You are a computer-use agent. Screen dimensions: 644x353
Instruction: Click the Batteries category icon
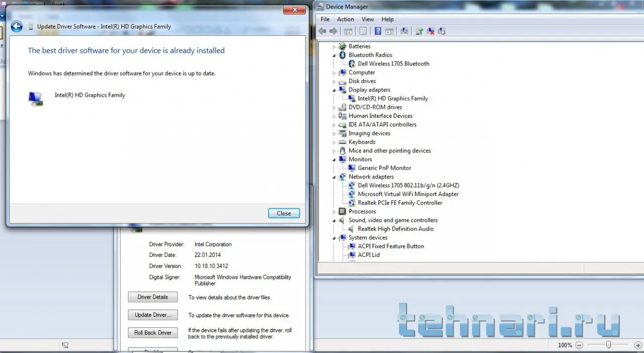coord(343,46)
